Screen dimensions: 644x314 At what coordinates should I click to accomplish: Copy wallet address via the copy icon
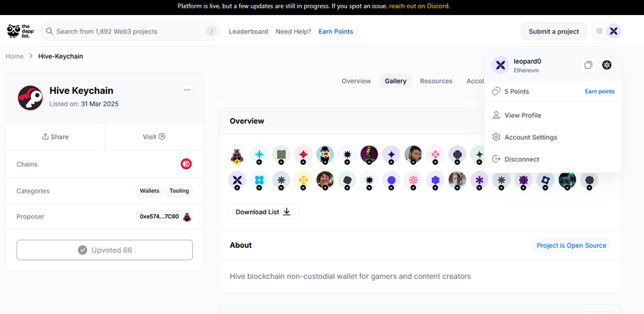[x=588, y=64]
